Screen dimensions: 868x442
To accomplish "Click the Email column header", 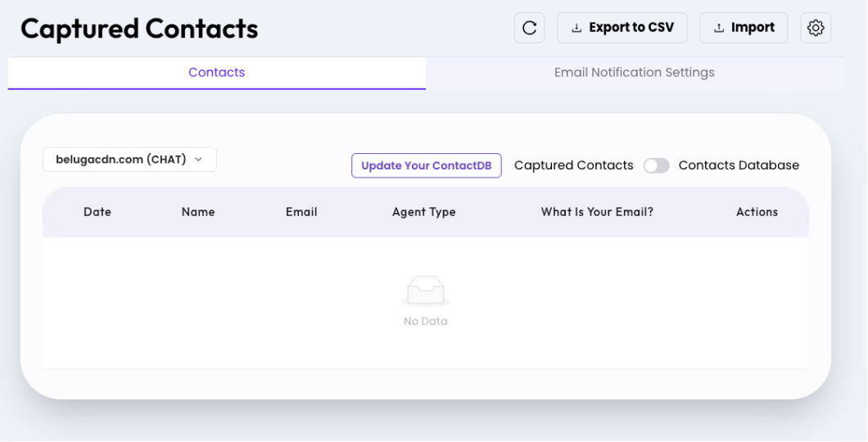I will tap(301, 212).
